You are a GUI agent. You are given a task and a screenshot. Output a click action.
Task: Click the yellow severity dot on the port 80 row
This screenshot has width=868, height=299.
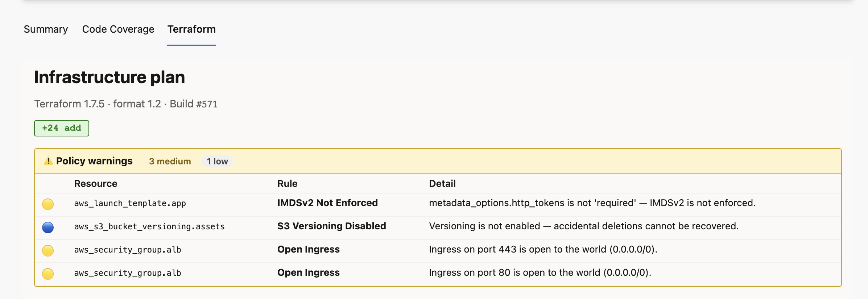(x=48, y=274)
